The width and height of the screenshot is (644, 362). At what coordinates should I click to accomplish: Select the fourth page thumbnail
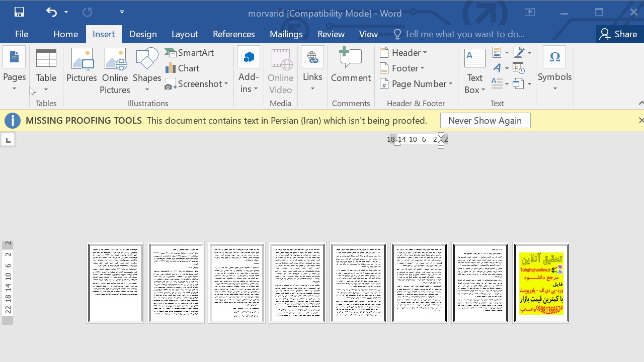pos(298,283)
